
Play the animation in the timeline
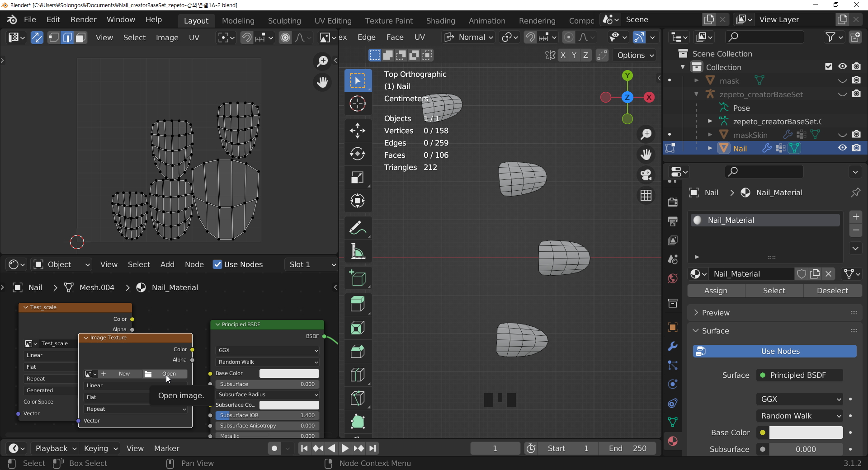tap(345, 448)
